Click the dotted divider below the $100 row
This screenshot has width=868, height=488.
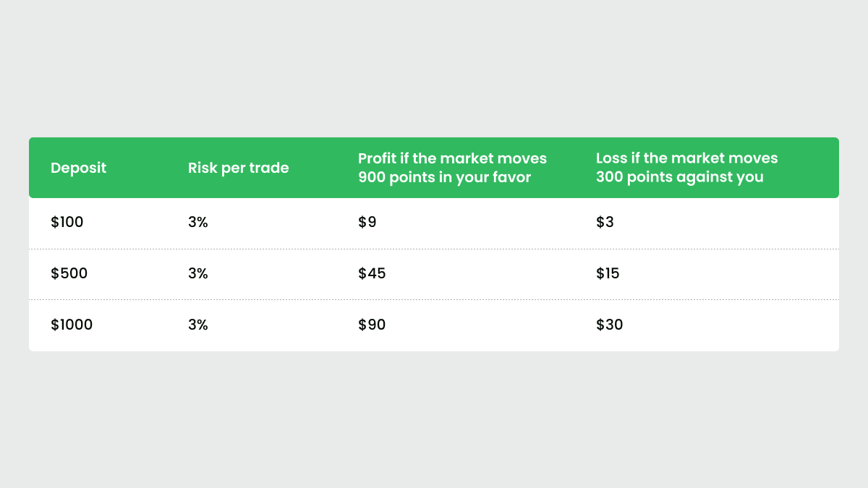coord(434,249)
